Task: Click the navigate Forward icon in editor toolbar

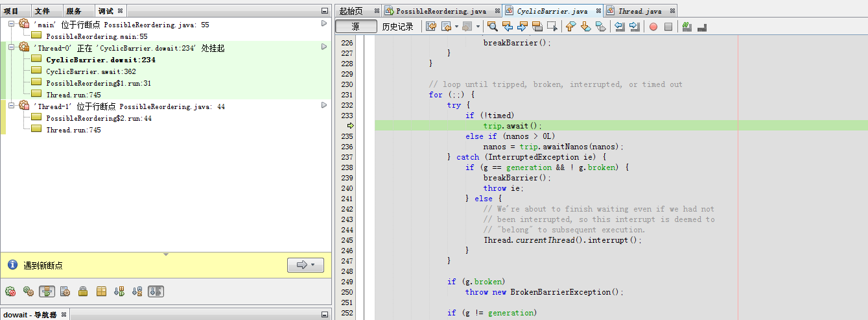Action: 467,27
